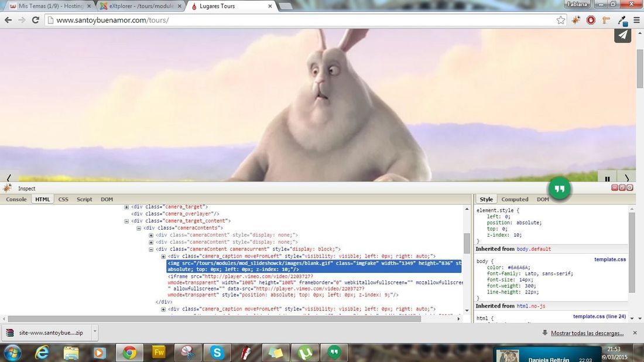Click Mostrar todas las descargas link
Screen dimensions: 644x362
pyautogui.click(x=587, y=333)
